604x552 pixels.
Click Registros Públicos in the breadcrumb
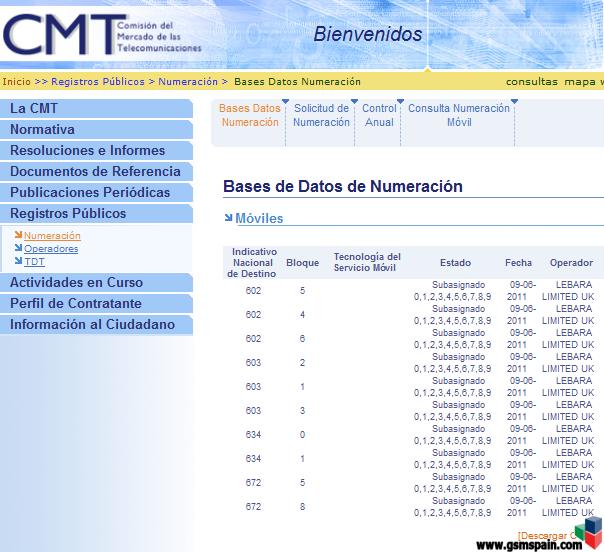point(98,82)
